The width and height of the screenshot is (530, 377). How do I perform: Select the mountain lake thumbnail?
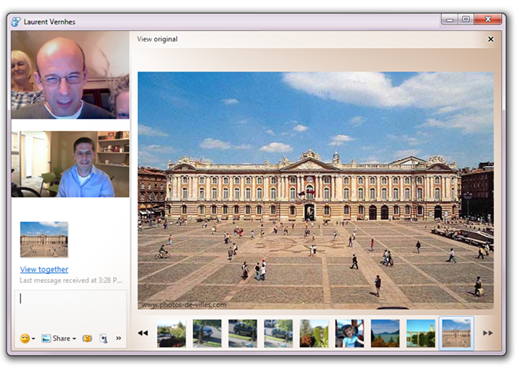coord(385,333)
